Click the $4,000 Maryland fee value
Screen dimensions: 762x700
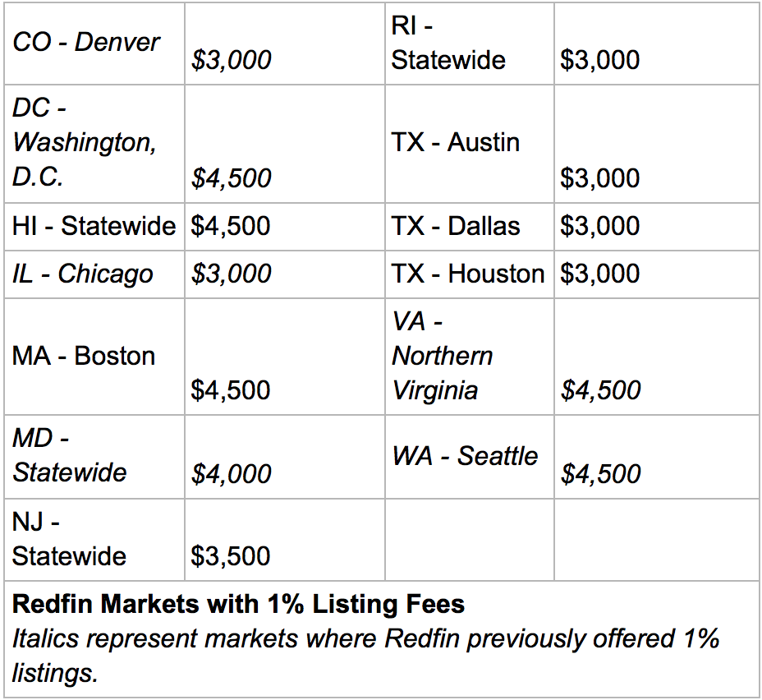point(231,474)
